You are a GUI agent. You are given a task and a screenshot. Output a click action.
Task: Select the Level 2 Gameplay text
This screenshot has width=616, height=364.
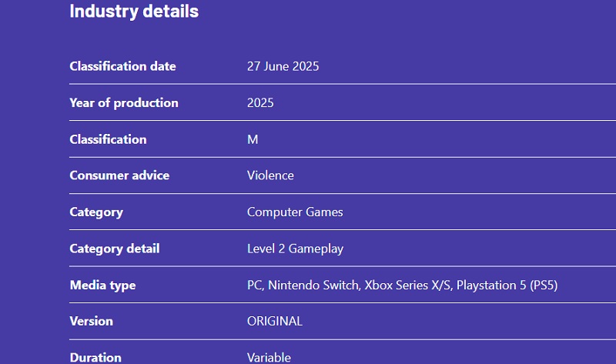(x=295, y=249)
